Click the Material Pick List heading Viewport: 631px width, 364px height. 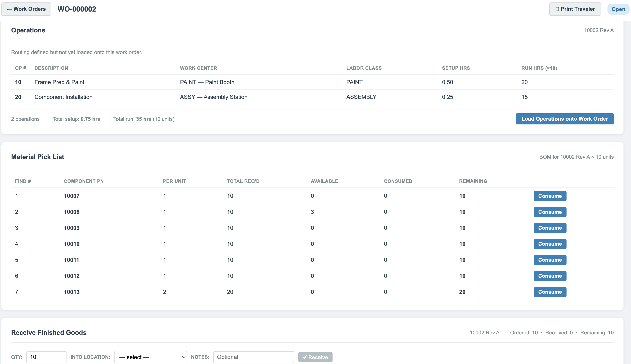(x=38, y=157)
